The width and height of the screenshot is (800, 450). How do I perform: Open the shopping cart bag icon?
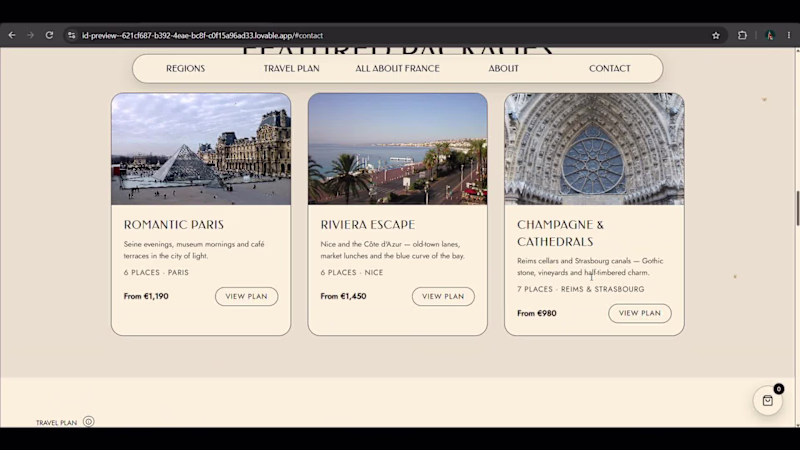[x=767, y=401]
